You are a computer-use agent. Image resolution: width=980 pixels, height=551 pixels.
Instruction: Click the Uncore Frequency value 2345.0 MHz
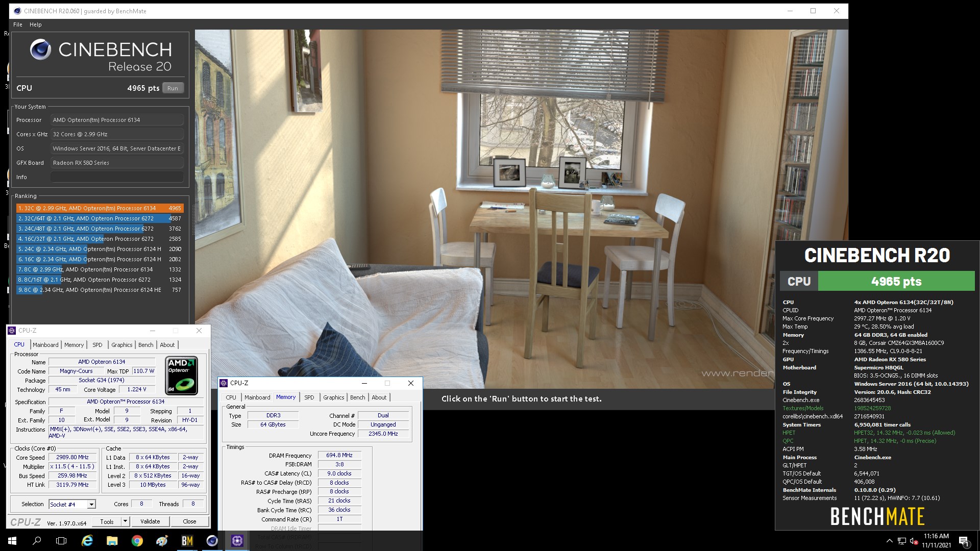383,434
